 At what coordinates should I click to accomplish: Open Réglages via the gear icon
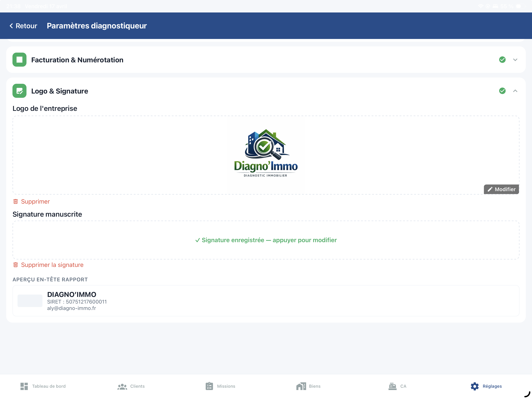click(475, 386)
